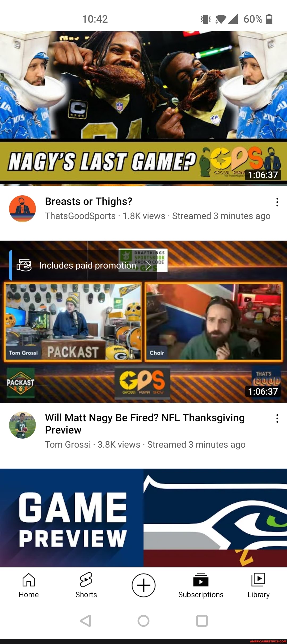Open the Subscriptions tab
Image resolution: width=287 pixels, height=644 pixels.
click(x=201, y=585)
